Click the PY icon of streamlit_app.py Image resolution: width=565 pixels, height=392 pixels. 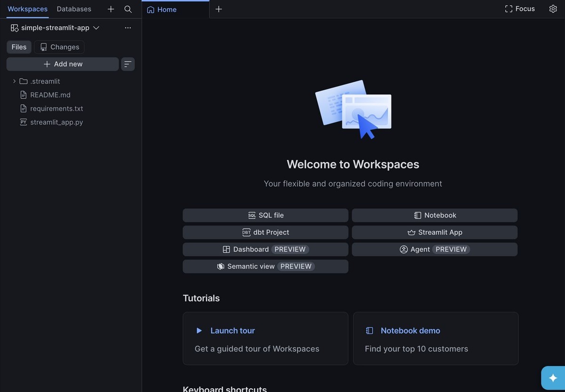[24, 122]
